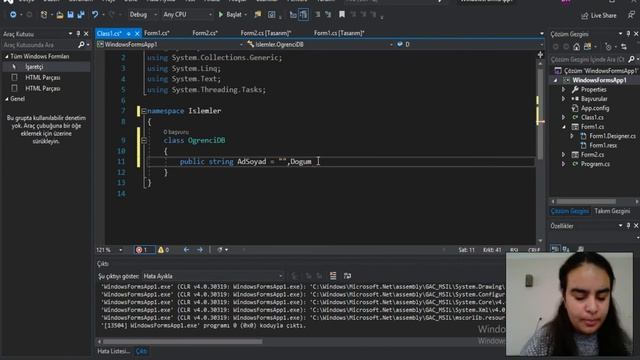Collapse the WindowsFormsApp1 project node

pyautogui.click(x=556, y=80)
